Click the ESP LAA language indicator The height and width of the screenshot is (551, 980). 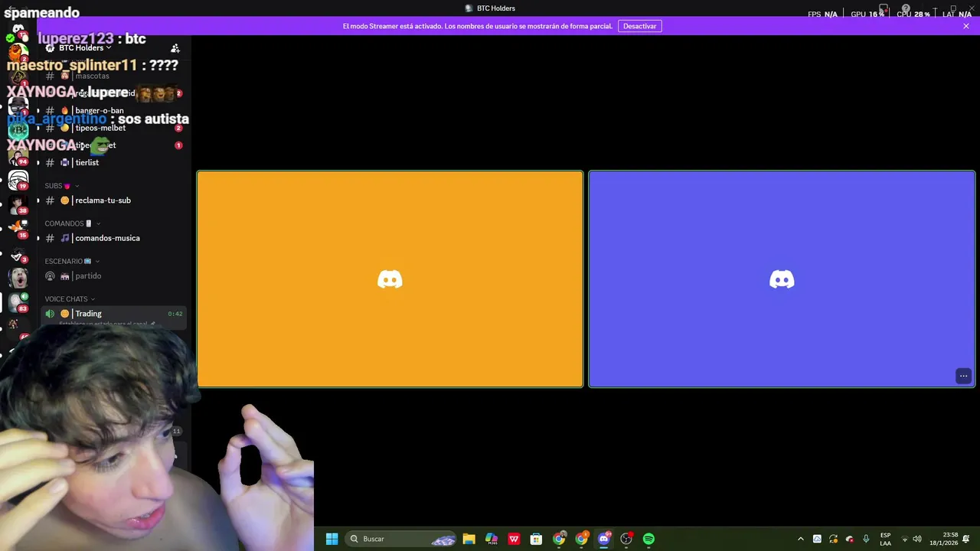[885, 539]
